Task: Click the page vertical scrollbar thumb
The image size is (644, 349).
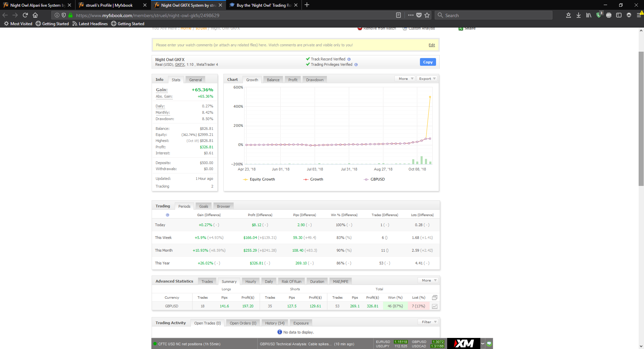Action: [x=641, y=119]
